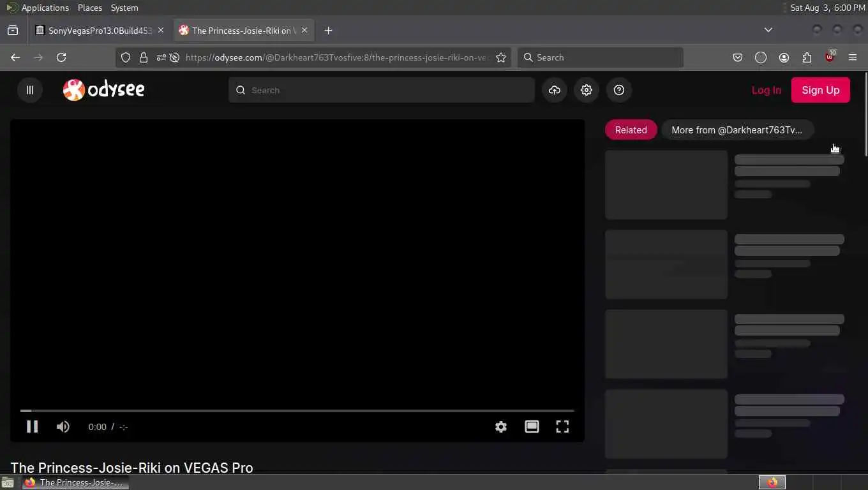Save page to Pocket icon
The height and width of the screenshot is (490, 868).
pos(738,57)
